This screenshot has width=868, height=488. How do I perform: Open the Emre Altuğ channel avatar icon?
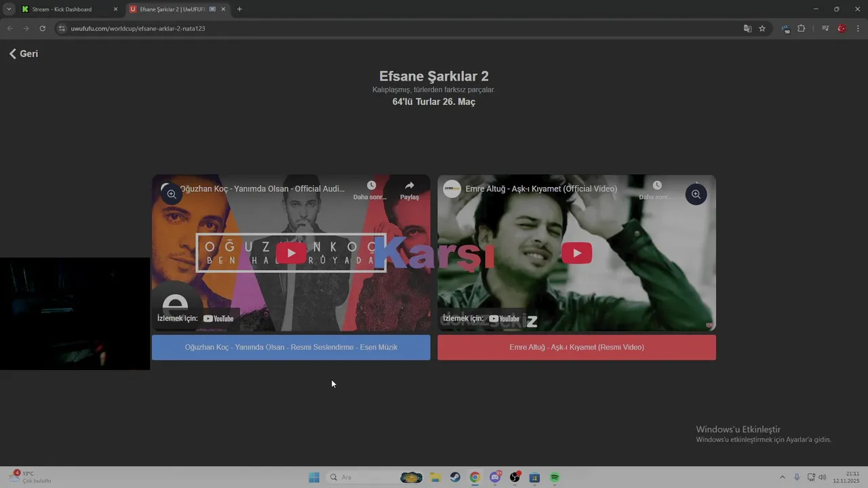pos(452,189)
